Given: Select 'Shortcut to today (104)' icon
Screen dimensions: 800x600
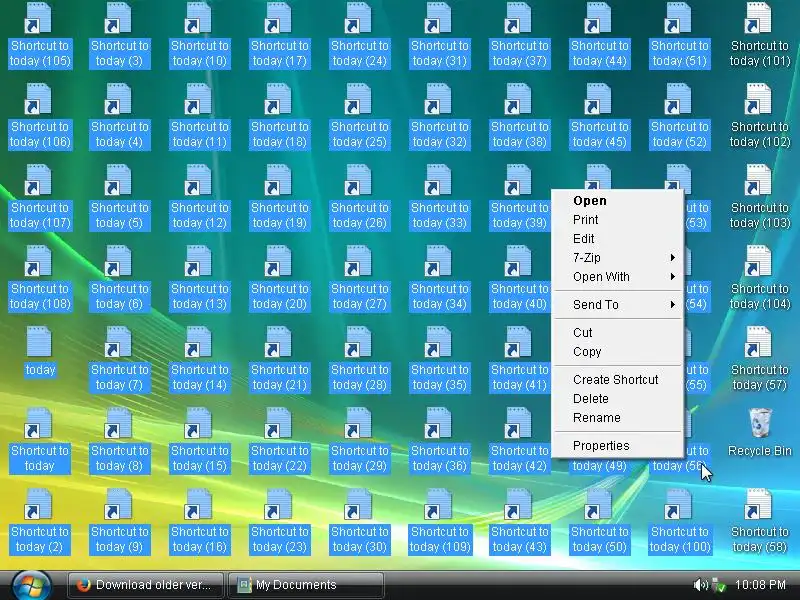Looking at the screenshot, I should pos(760,279).
